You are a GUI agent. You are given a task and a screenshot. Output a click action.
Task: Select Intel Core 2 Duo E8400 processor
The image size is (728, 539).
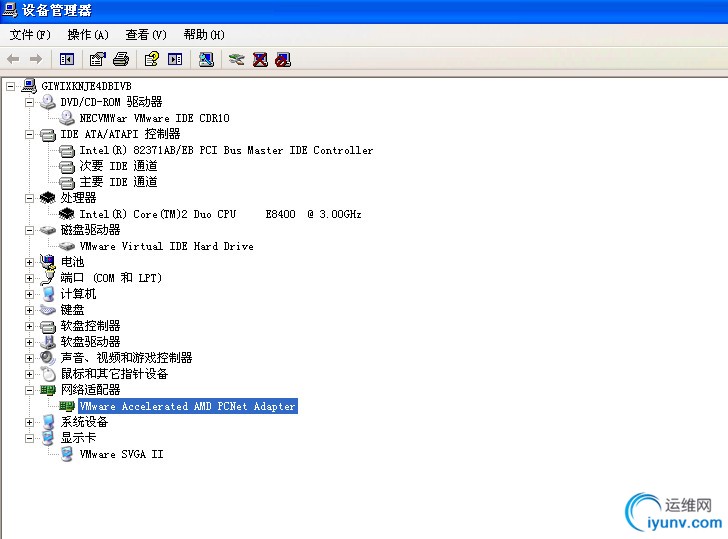pyautogui.click(x=220, y=214)
